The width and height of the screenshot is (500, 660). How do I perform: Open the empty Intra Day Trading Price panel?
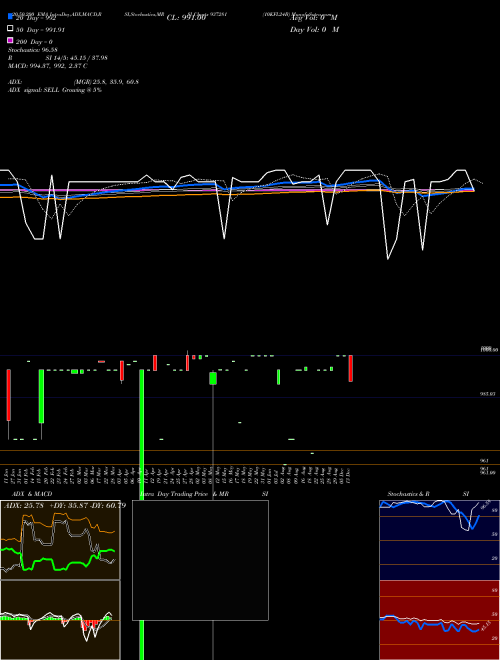(200, 560)
